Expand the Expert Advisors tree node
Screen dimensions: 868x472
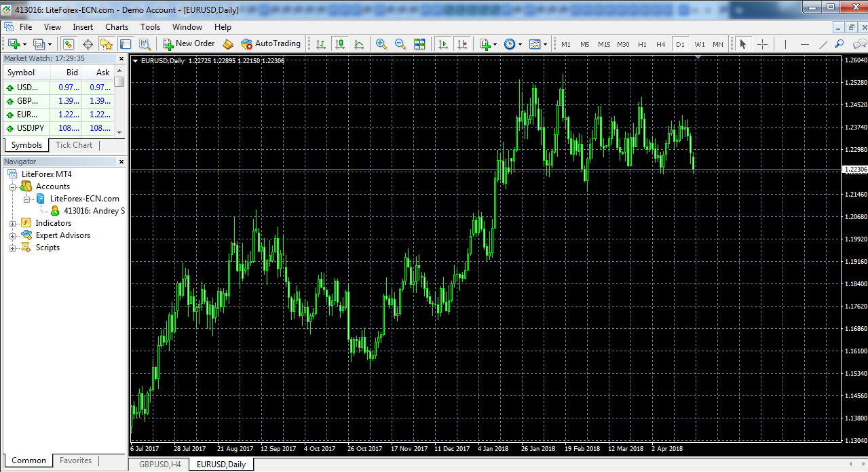pos(12,235)
